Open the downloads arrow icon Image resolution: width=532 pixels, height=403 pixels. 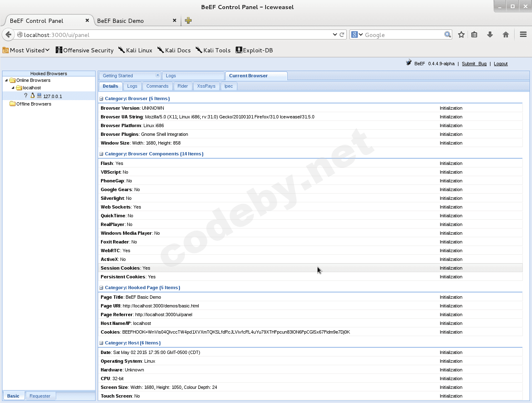point(490,35)
